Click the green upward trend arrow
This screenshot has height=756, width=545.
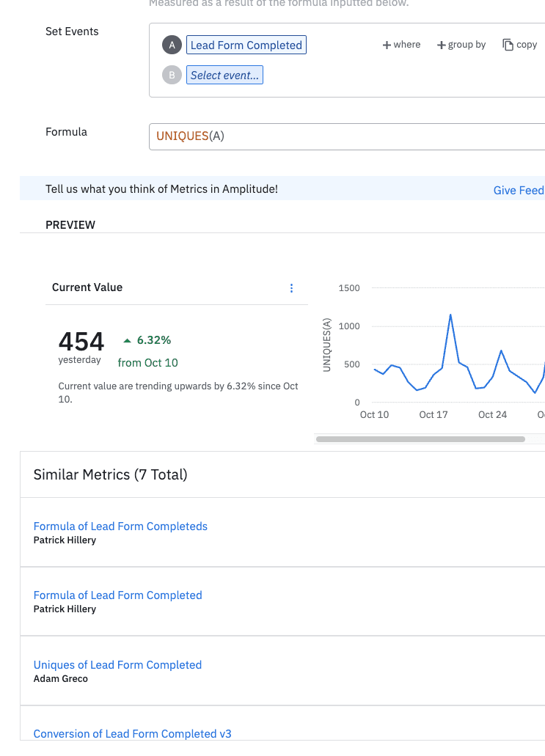click(x=128, y=340)
